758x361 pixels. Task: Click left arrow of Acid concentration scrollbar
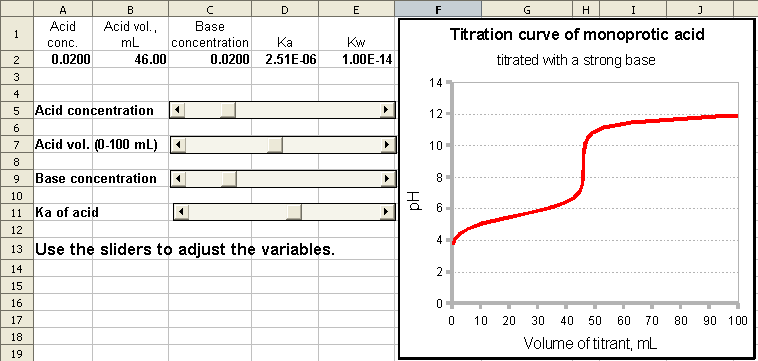(x=178, y=110)
